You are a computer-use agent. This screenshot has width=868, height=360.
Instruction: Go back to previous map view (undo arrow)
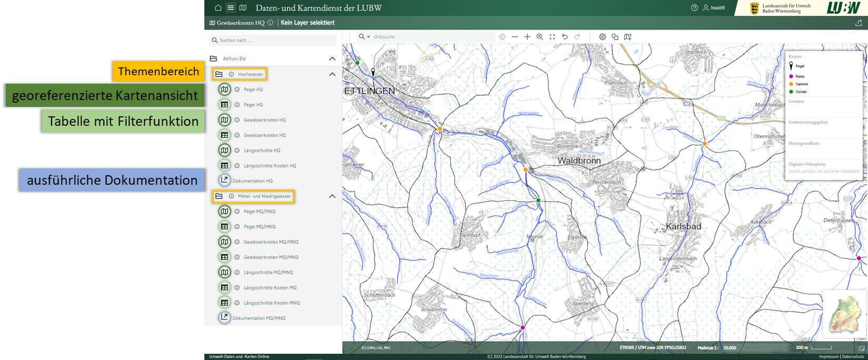[565, 37]
